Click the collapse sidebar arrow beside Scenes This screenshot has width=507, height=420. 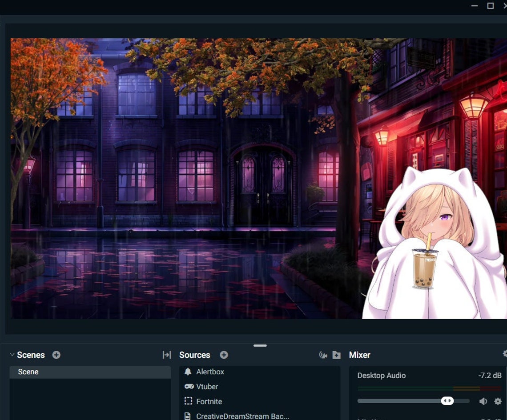coord(167,355)
